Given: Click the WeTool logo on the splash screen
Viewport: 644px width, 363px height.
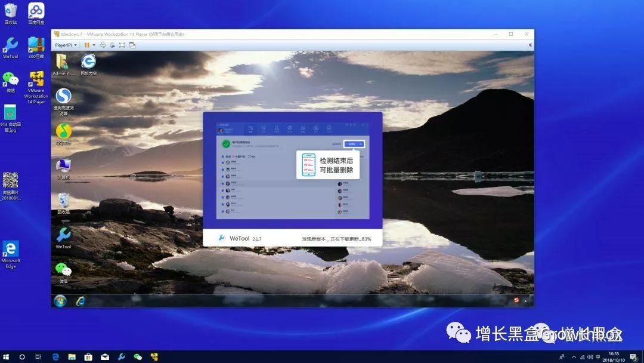Looking at the screenshot, I should pyautogui.click(x=222, y=238).
